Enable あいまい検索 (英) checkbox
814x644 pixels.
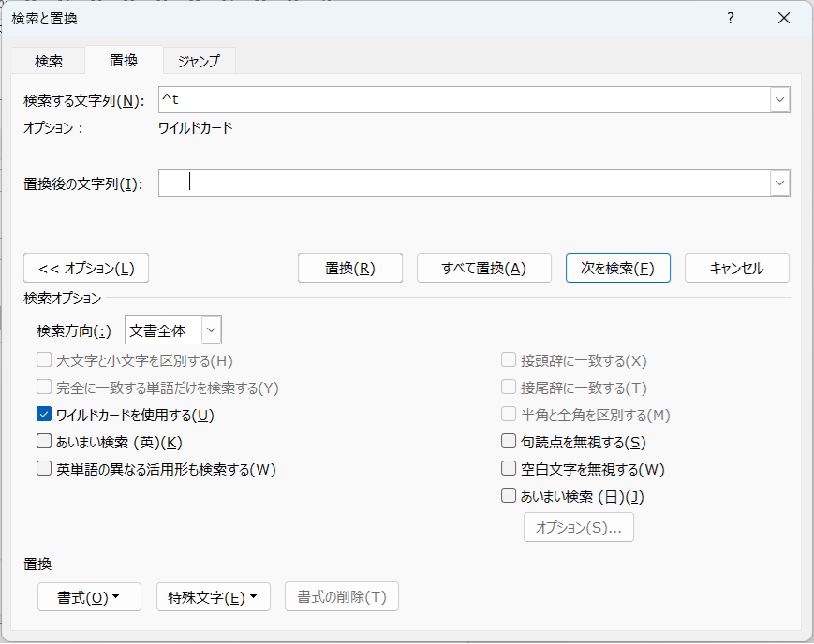point(44,442)
